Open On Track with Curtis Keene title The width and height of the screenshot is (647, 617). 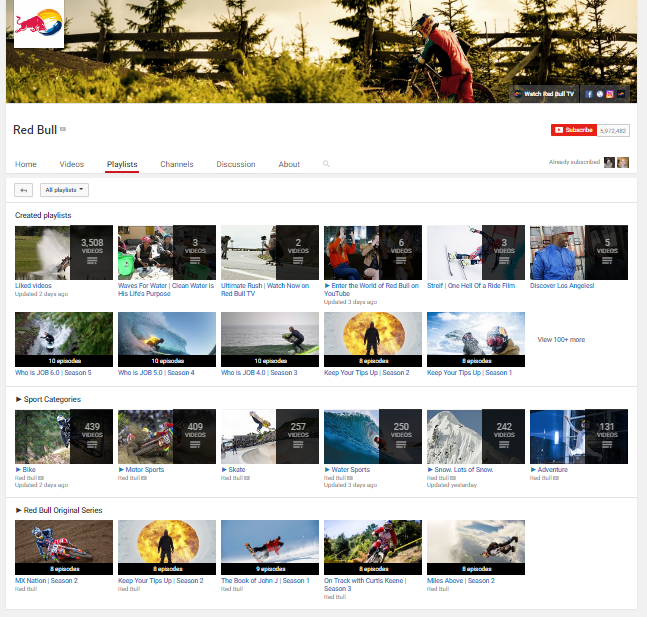(365, 584)
